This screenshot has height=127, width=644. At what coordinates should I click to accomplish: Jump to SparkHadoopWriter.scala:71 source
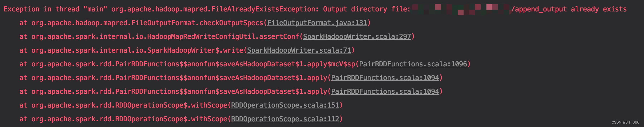299,50
